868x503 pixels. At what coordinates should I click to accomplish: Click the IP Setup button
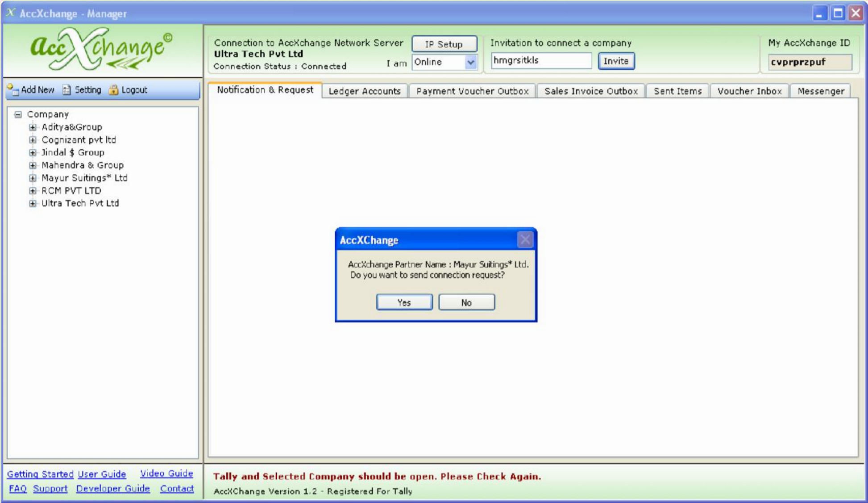pos(444,44)
